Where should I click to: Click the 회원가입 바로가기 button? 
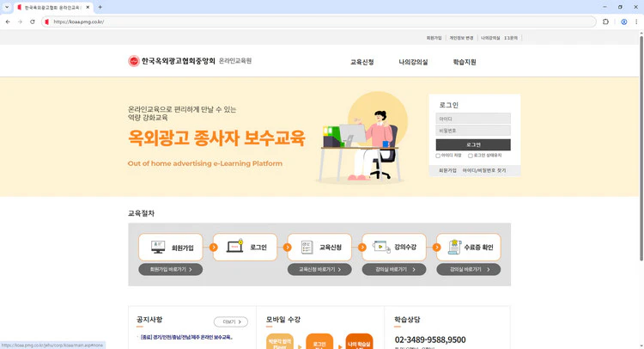(x=171, y=270)
